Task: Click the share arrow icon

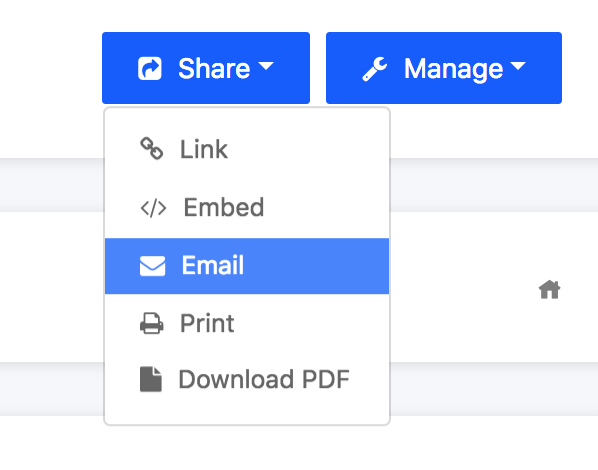Action: click(x=150, y=69)
